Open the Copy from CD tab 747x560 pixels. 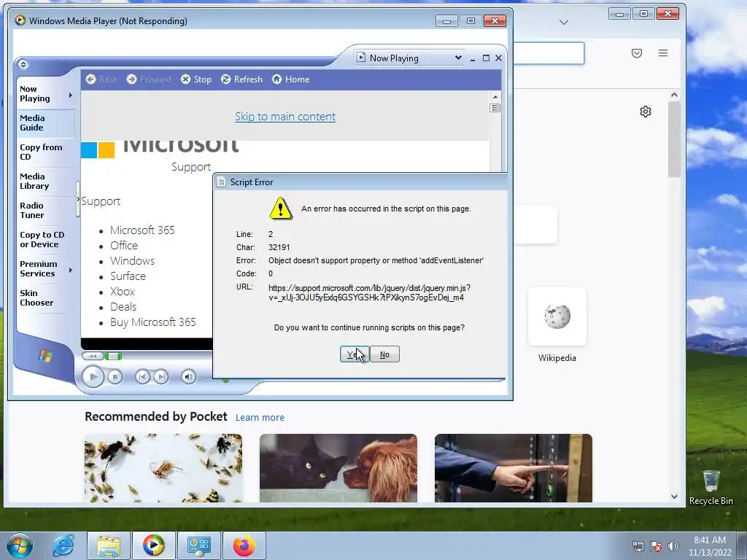(x=45, y=152)
